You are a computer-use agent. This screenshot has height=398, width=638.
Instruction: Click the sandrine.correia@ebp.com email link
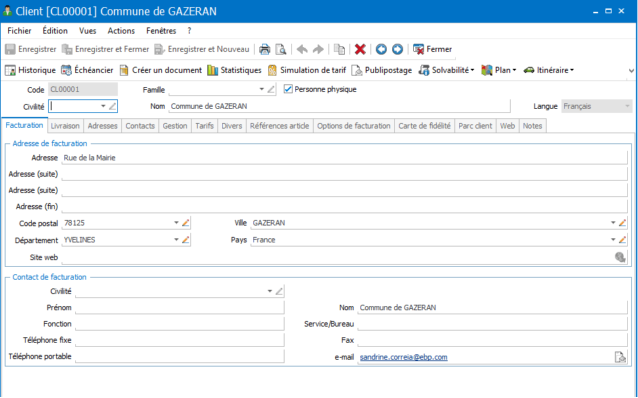(x=404, y=357)
